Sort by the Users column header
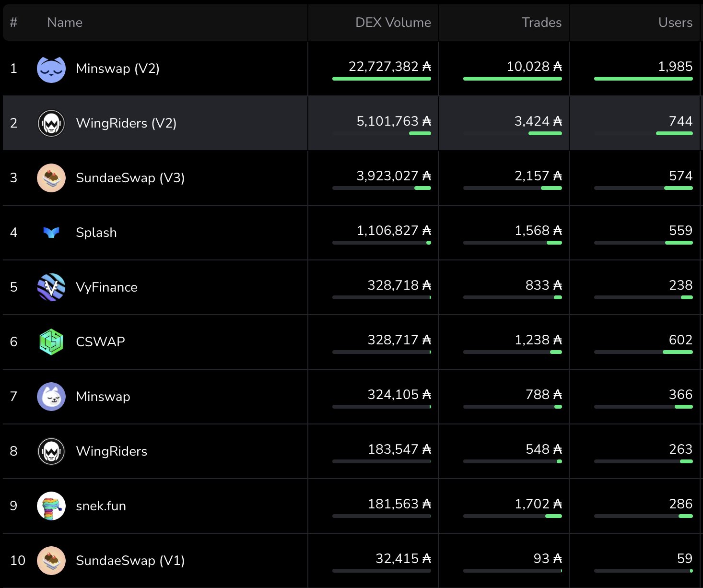 coord(675,23)
